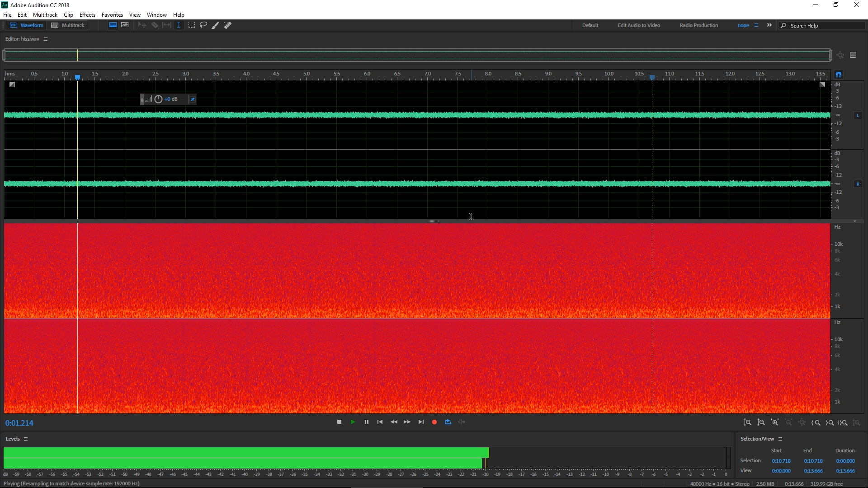868x488 pixels.
Task: Open Editor hiss.wav panel menu
Action: 46,39
